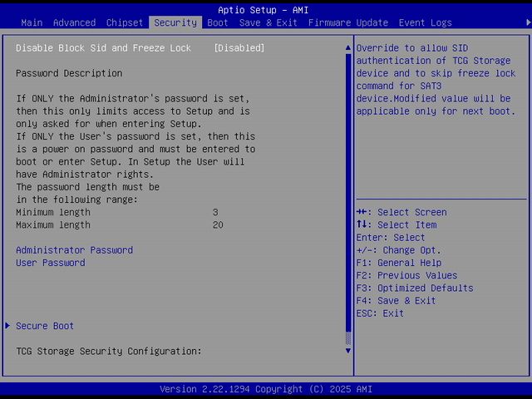
Task: Set the Administrator Password
Action: tap(74, 250)
